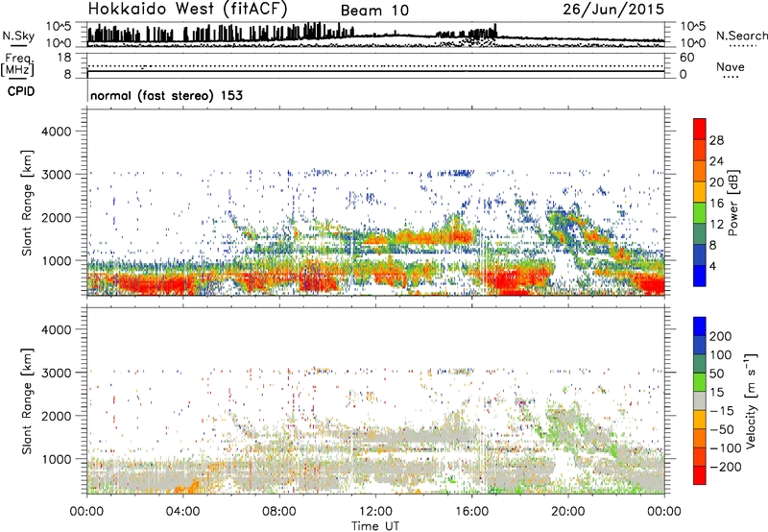Viewport: 768px width, 532px height.
Task: Click the '-15' tick on the velocity colorbar
Action: pyautogui.click(x=722, y=410)
